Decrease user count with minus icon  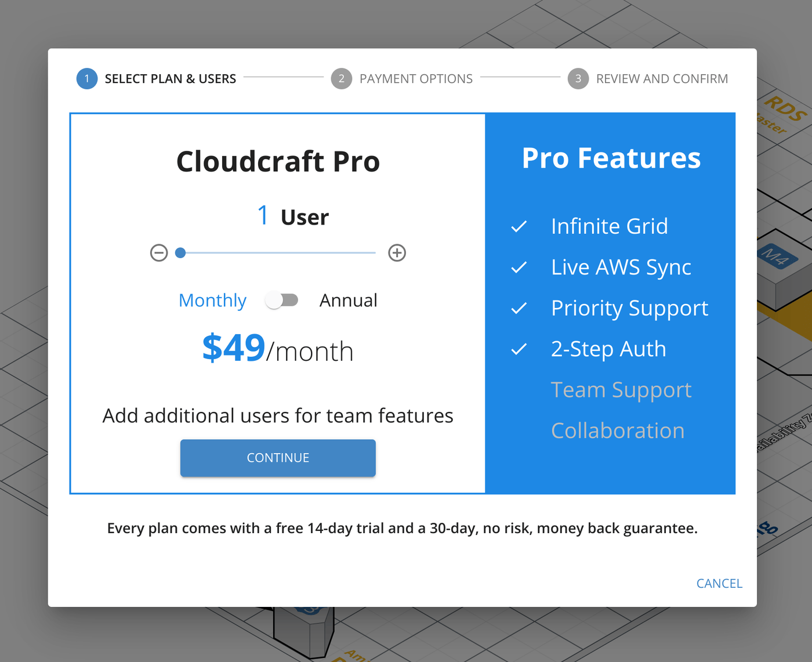click(159, 253)
